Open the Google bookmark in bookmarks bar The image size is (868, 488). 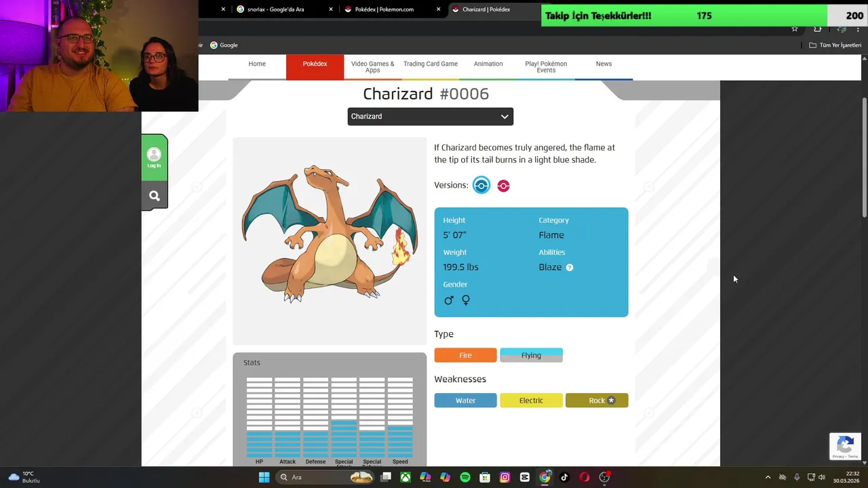(224, 45)
